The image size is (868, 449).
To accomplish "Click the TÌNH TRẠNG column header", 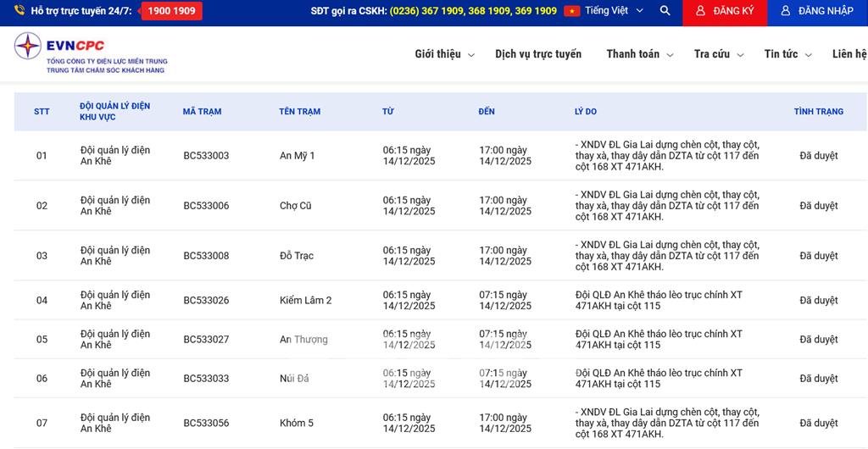I will pyautogui.click(x=818, y=112).
